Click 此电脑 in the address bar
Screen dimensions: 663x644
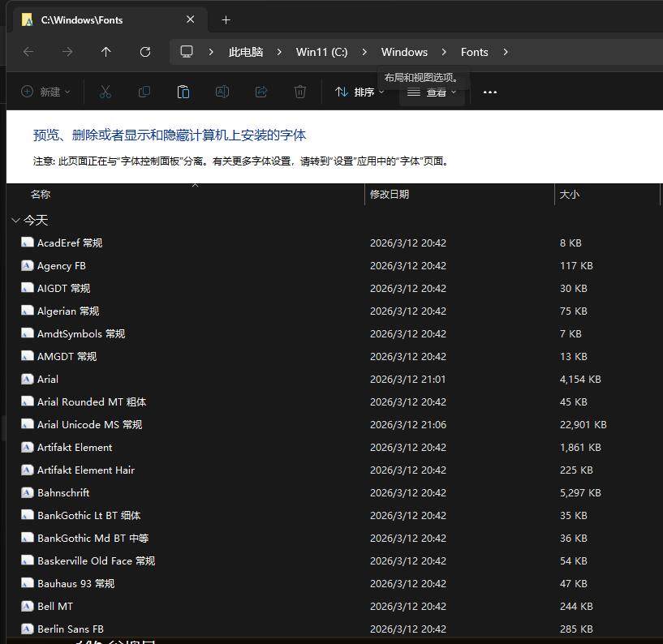pyautogui.click(x=246, y=52)
